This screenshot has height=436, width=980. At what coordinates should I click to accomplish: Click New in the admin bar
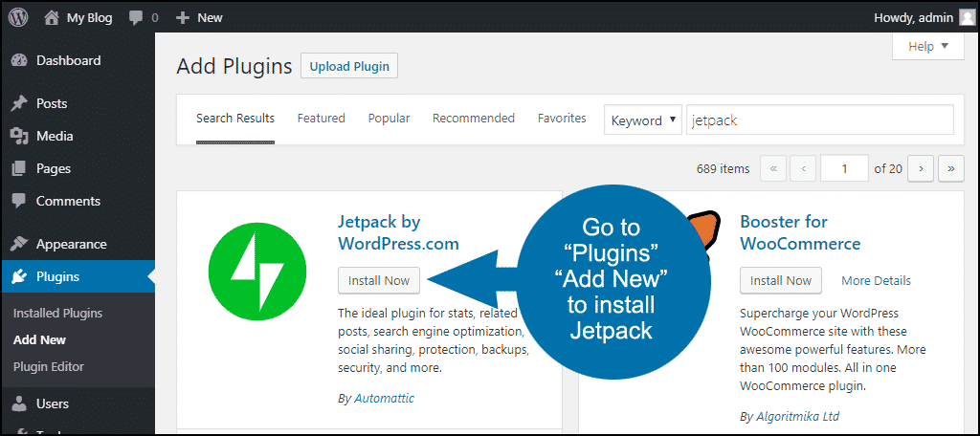point(210,18)
